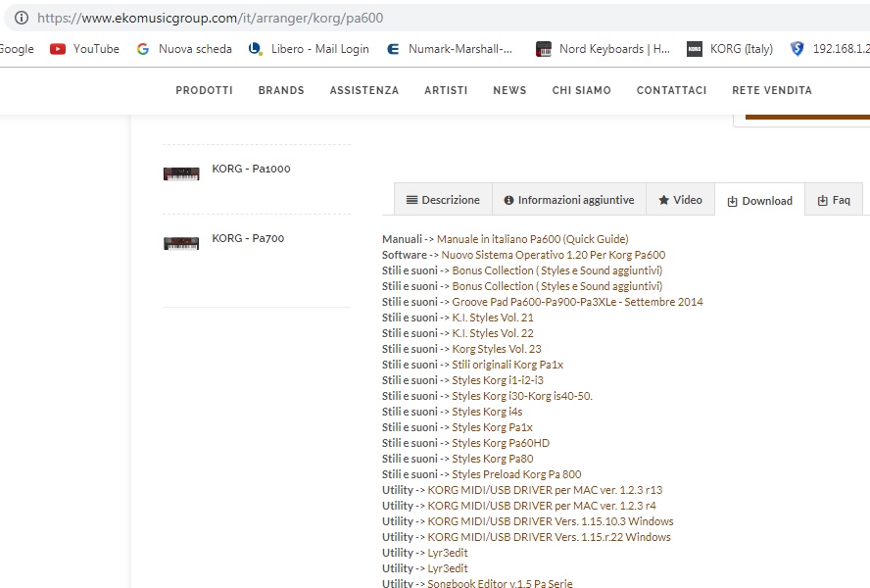This screenshot has width=870, height=588.
Task: Open the CHI SIAMO menu
Action: click(x=582, y=90)
